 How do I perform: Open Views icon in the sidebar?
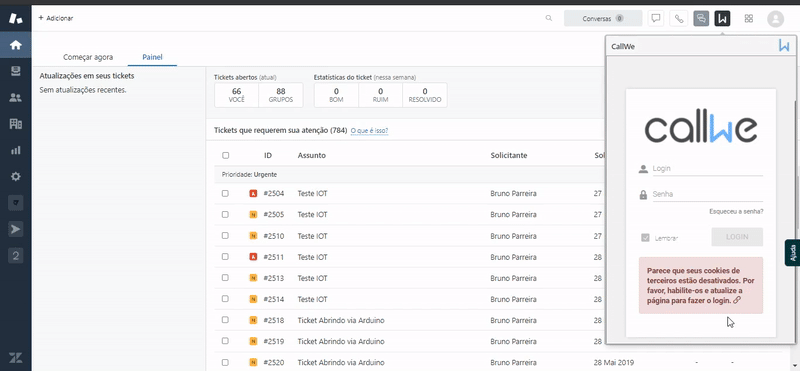16,71
